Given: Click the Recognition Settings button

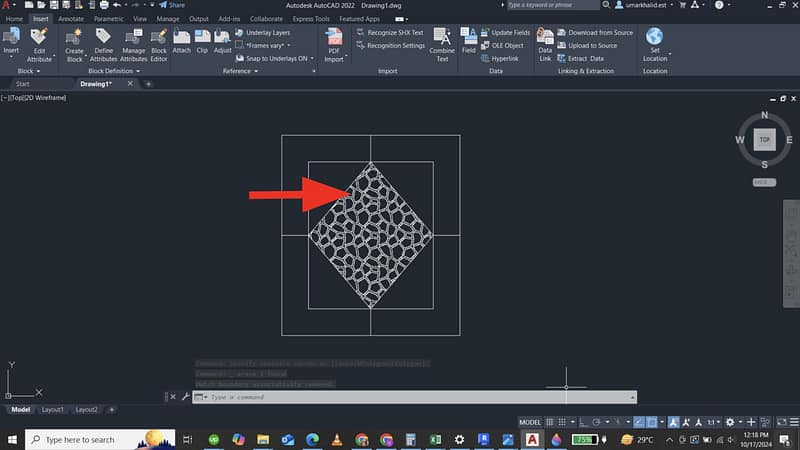Looking at the screenshot, I should [395, 45].
